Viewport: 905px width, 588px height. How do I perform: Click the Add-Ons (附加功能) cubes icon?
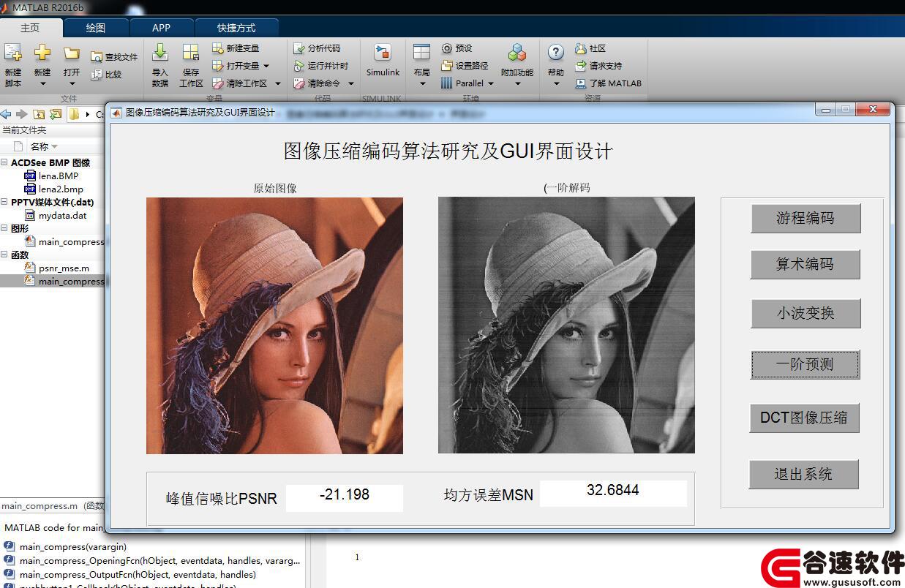(x=517, y=53)
